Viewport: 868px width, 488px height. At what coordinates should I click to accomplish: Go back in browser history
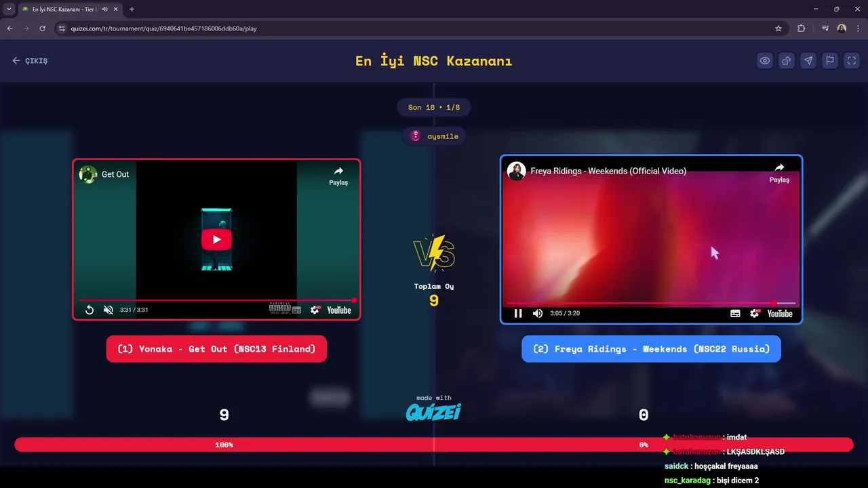[x=9, y=28]
